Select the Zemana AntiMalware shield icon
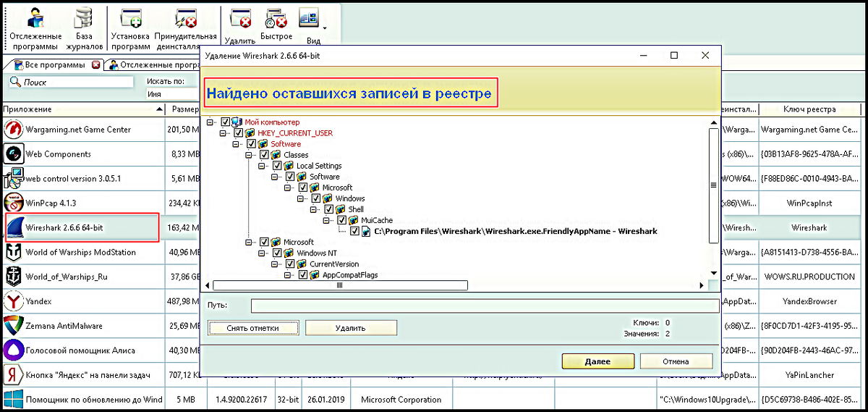This screenshot has height=412, width=868. click(13, 326)
